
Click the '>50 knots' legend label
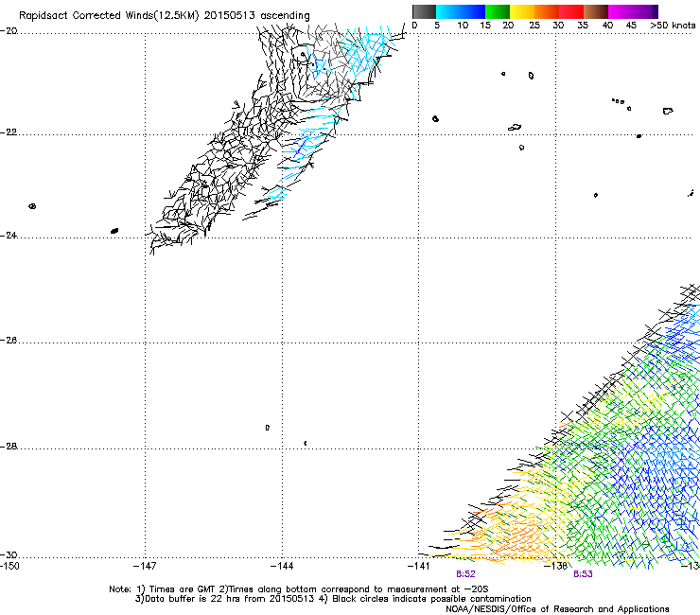pos(673,26)
